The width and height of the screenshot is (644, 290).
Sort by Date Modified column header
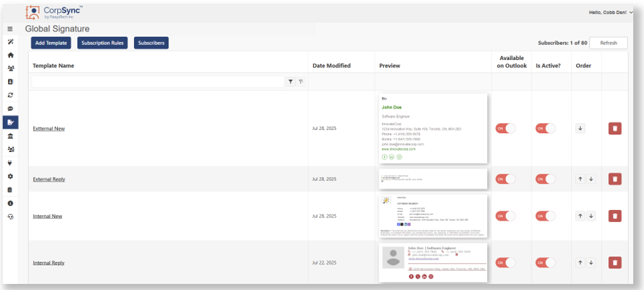(331, 66)
